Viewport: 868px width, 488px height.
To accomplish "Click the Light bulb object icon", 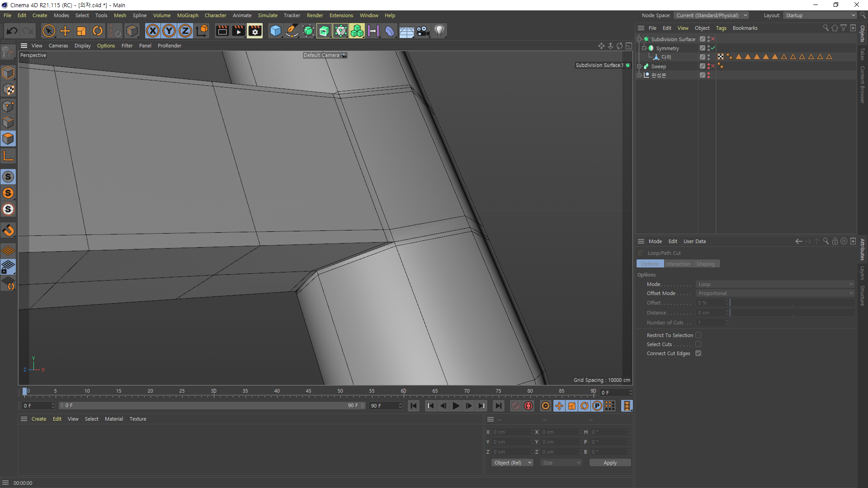I will click(x=439, y=31).
